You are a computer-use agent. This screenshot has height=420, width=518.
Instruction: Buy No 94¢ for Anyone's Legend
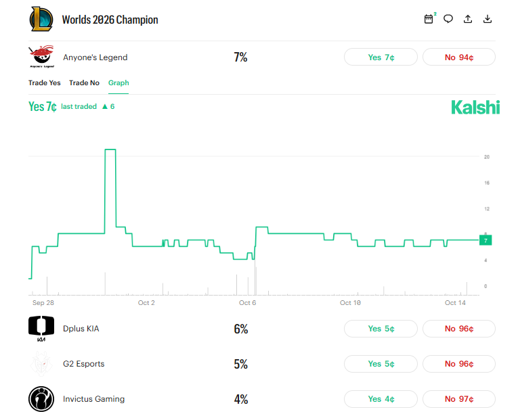pos(459,57)
